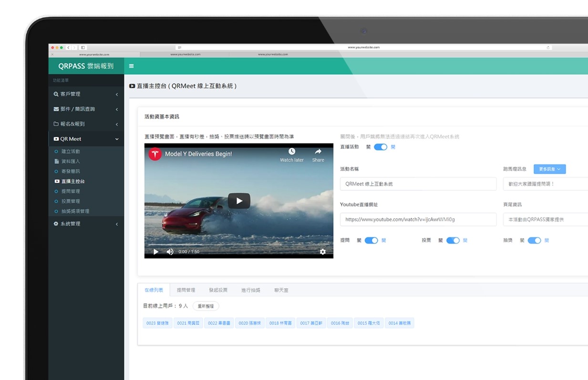Click the folder icon beside 報名&報到
The height and width of the screenshot is (380, 588).
[x=56, y=124]
